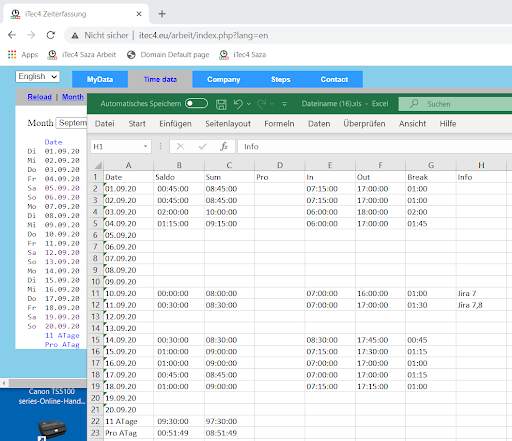Open the Datei menu
Viewport: 512px width, 441px height.
coord(104,124)
